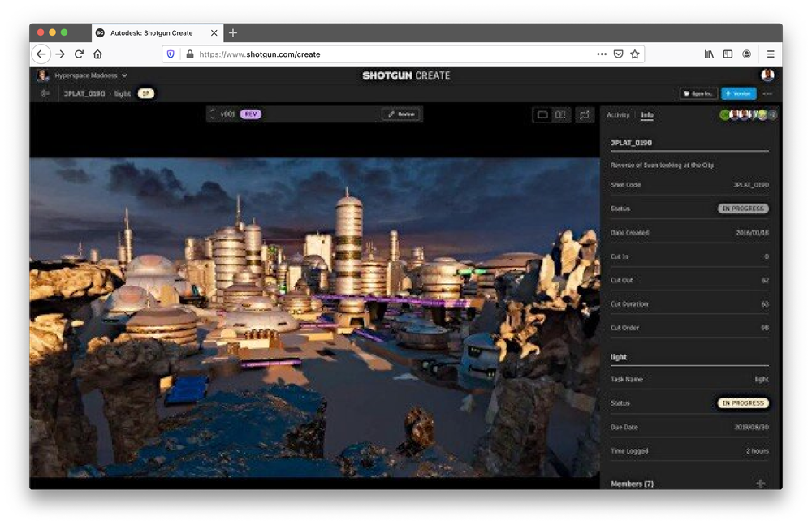812x525 pixels.
Task: Click the Date Created value 2016/01/18
Action: tap(752, 233)
